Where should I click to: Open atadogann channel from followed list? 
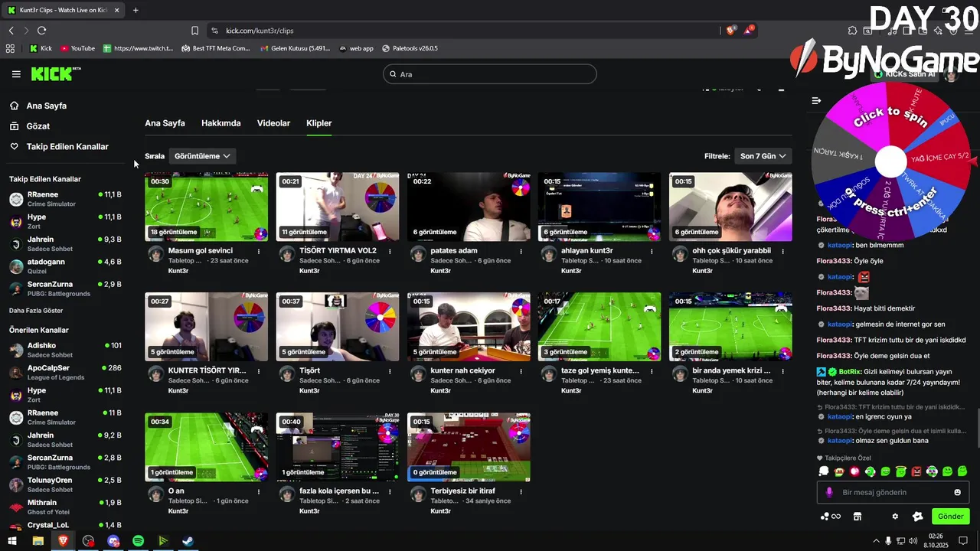[65, 266]
